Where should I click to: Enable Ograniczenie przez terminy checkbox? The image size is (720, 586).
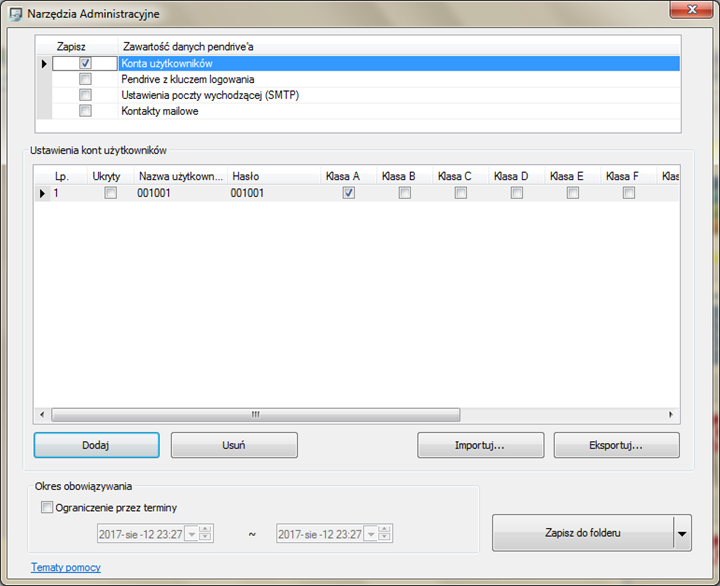(x=47, y=507)
